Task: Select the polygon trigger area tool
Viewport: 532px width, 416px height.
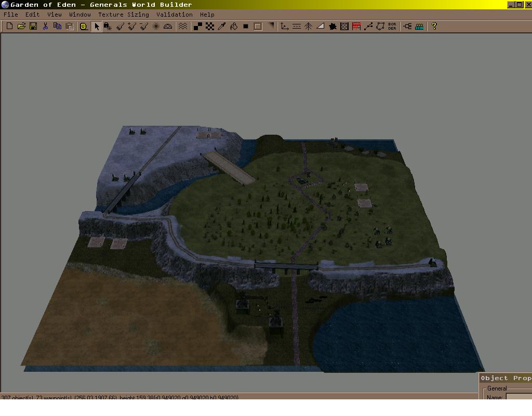Action: click(x=380, y=26)
